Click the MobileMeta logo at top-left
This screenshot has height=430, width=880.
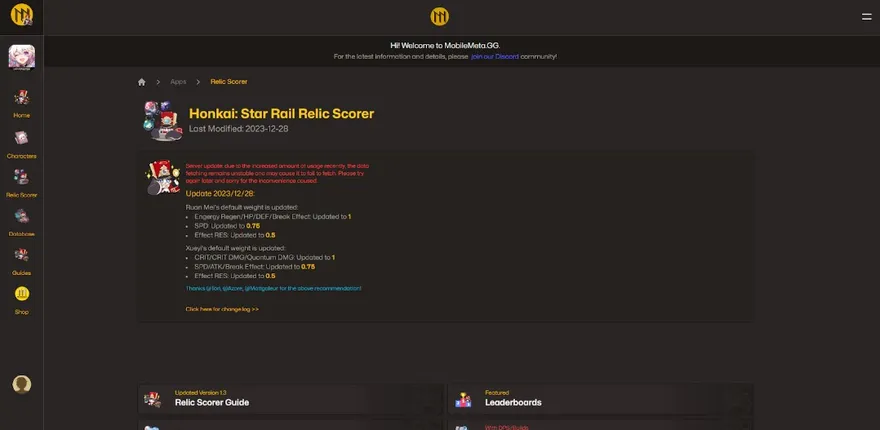click(x=21, y=16)
